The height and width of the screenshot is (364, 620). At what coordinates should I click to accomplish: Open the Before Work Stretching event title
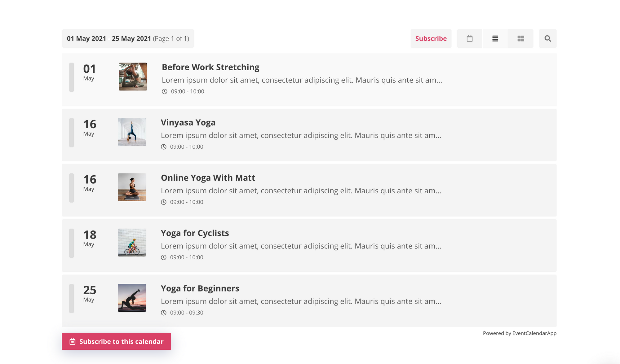tap(210, 67)
